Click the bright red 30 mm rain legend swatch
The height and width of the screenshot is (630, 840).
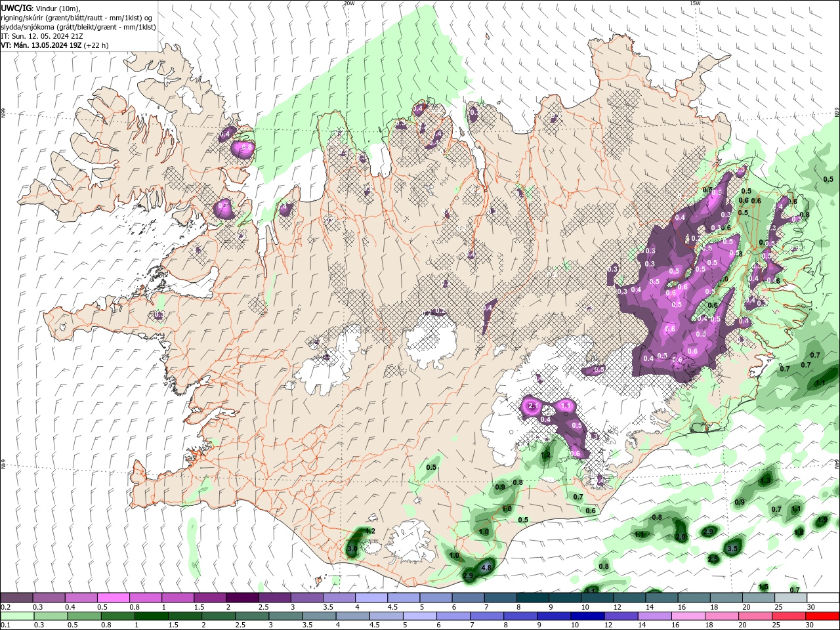pos(823,616)
